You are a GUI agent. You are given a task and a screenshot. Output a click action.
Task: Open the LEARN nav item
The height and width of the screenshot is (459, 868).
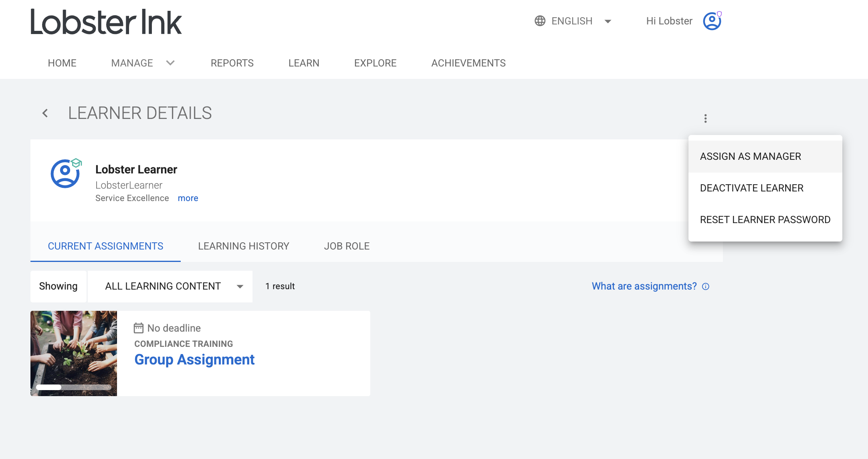coord(304,63)
